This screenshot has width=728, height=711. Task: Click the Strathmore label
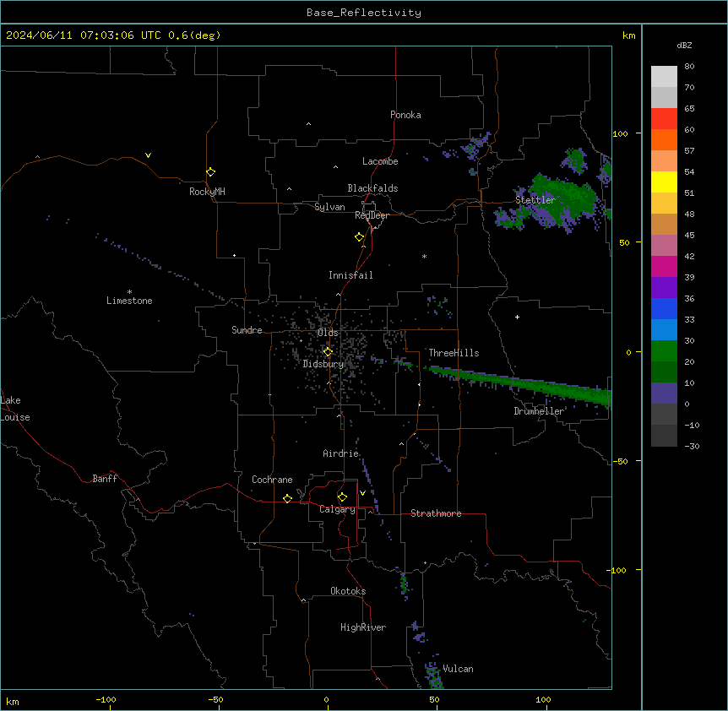(436, 513)
